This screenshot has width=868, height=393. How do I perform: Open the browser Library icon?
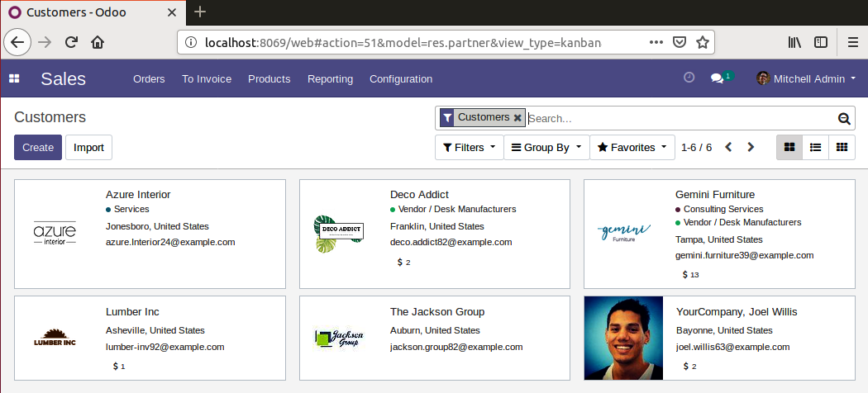click(795, 42)
